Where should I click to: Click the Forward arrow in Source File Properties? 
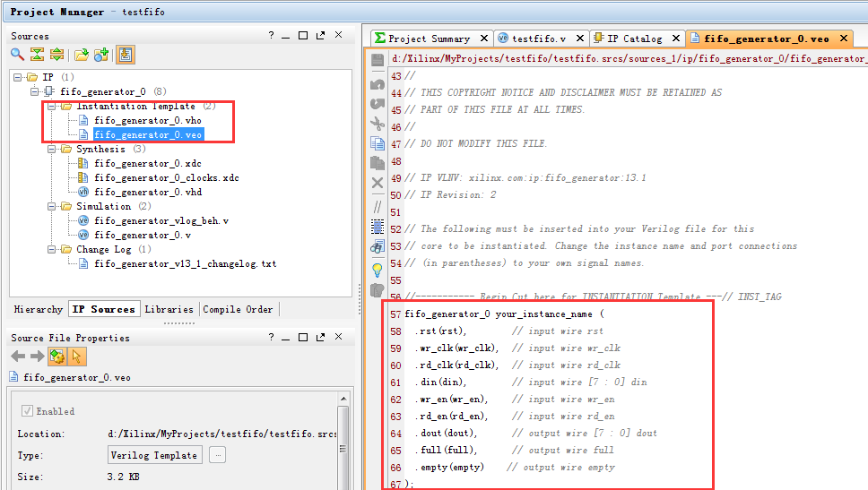(x=37, y=357)
